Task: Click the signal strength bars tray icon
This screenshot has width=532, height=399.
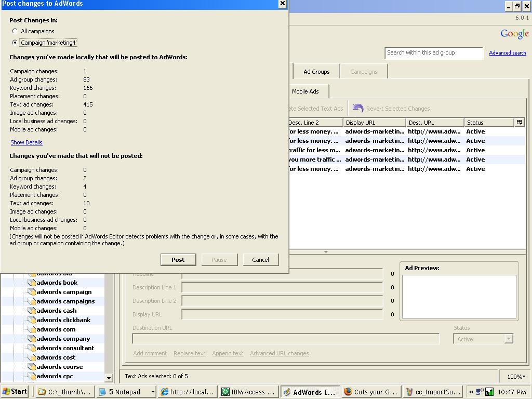Action: [x=489, y=392]
